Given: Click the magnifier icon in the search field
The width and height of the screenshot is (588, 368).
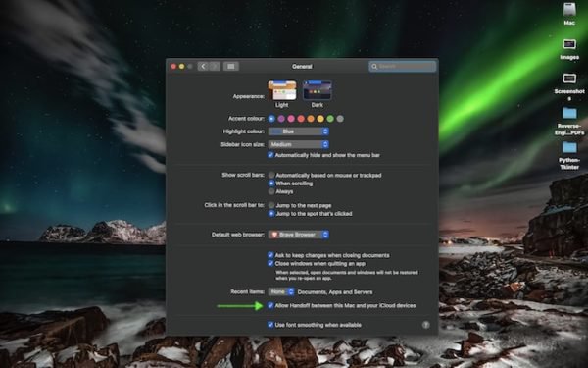Looking at the screenshot, I should [374, 67].
